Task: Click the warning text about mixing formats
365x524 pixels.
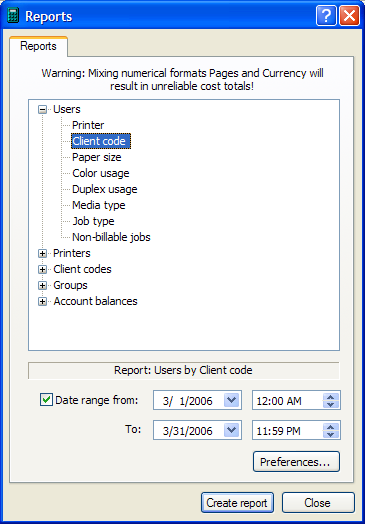Action: click(182, 80)
